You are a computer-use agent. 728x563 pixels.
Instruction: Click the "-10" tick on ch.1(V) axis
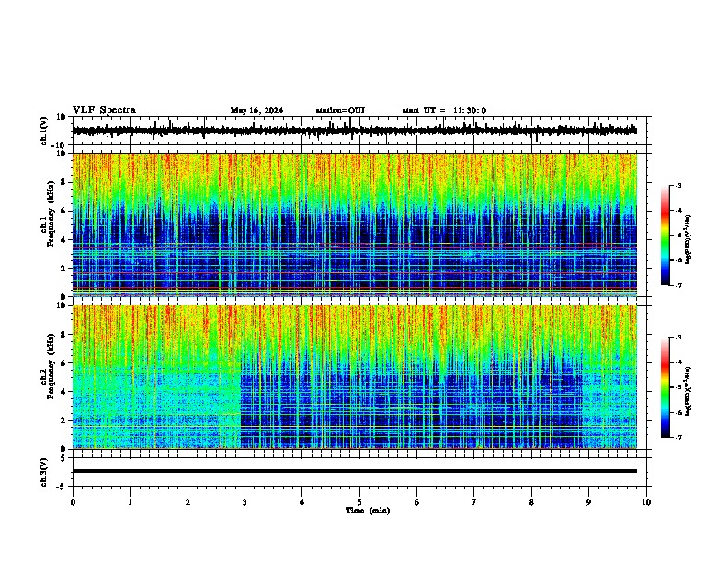[60, 145]
